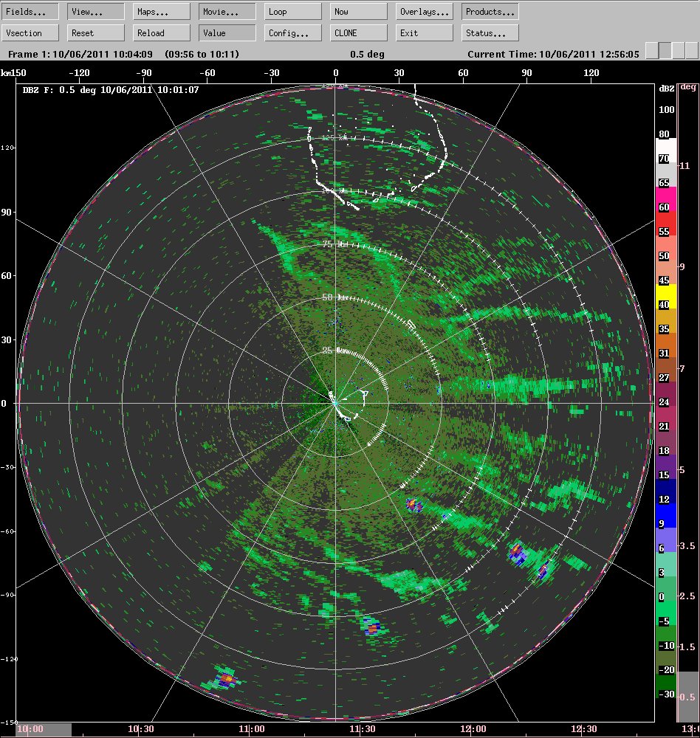Open Overlays... settings
The width and height of the screenshot is (700, 738).
point(425,12)
